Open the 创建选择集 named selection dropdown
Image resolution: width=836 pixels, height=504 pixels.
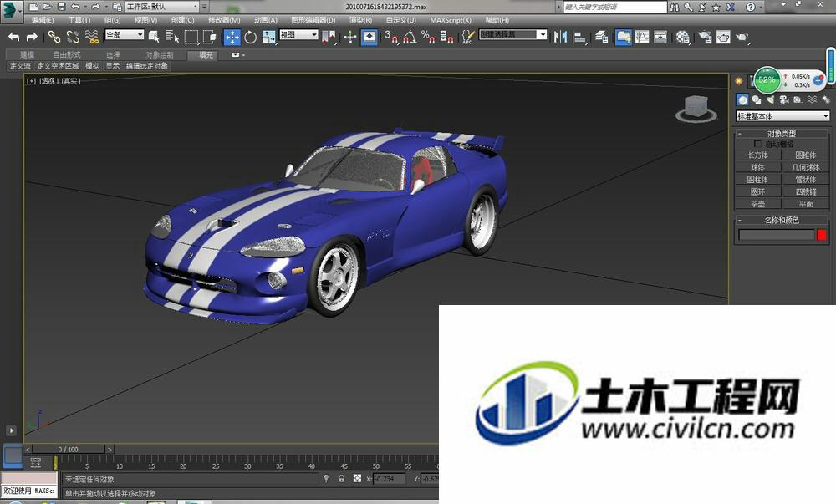point(513,34)
